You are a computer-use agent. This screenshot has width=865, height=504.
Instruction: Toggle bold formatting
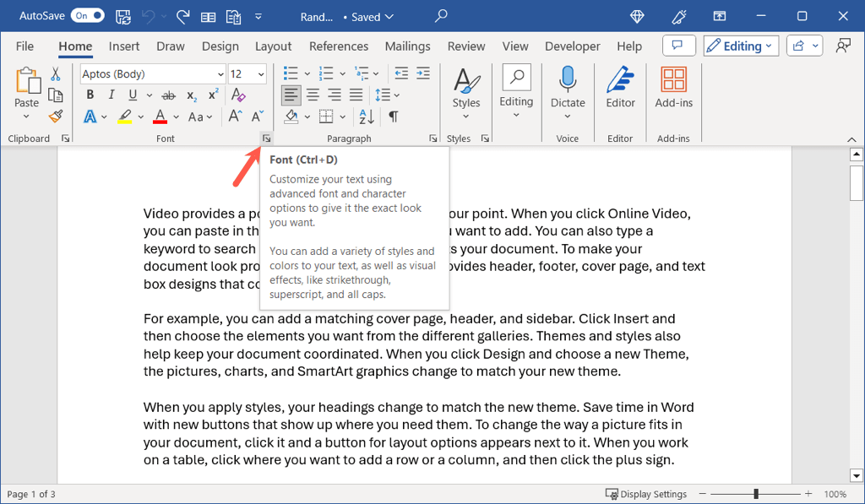(x=90, y=95)
